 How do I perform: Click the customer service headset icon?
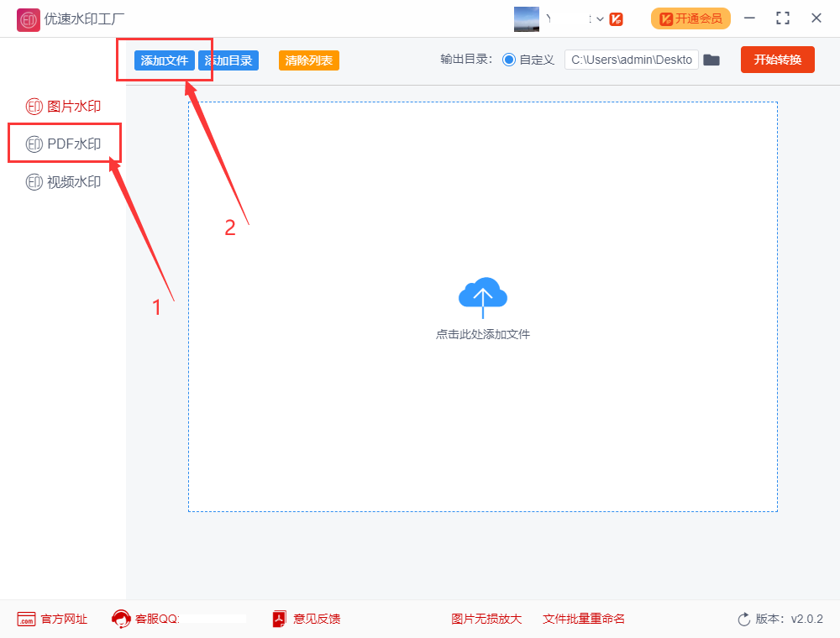(x=121, y=619)
